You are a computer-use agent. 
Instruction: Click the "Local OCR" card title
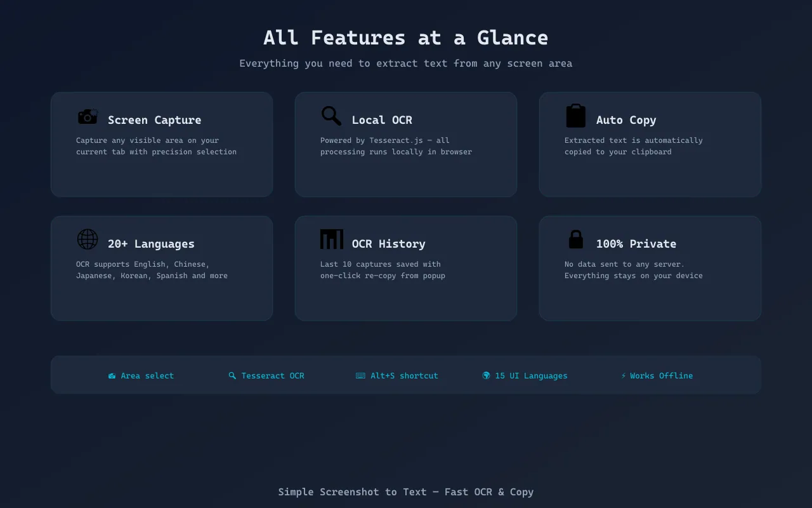click(382, 120)
